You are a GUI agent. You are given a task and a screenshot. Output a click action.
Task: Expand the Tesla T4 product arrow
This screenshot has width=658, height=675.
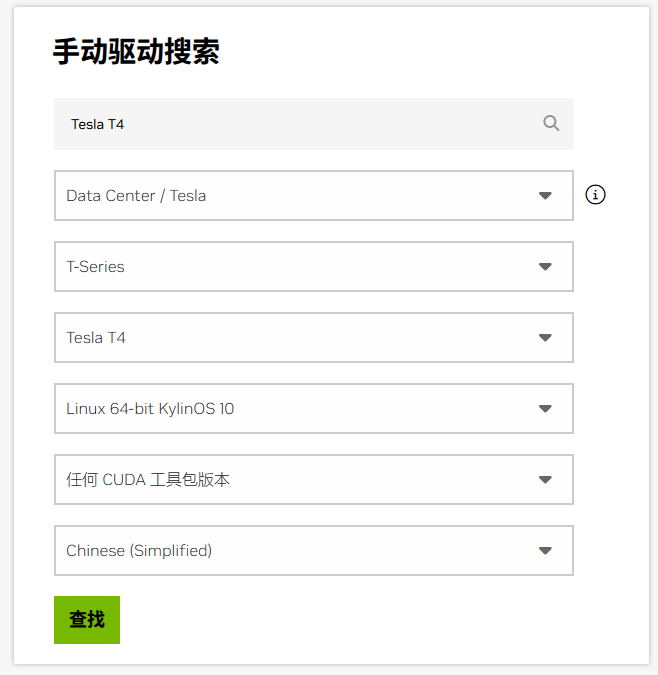(545, 338)
